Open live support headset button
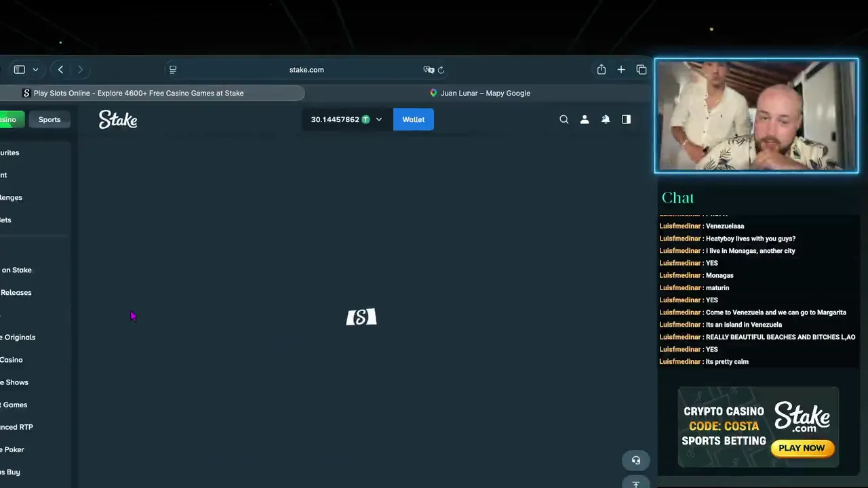This screenshot has width=868, height=488. click(x=636, y=460)
